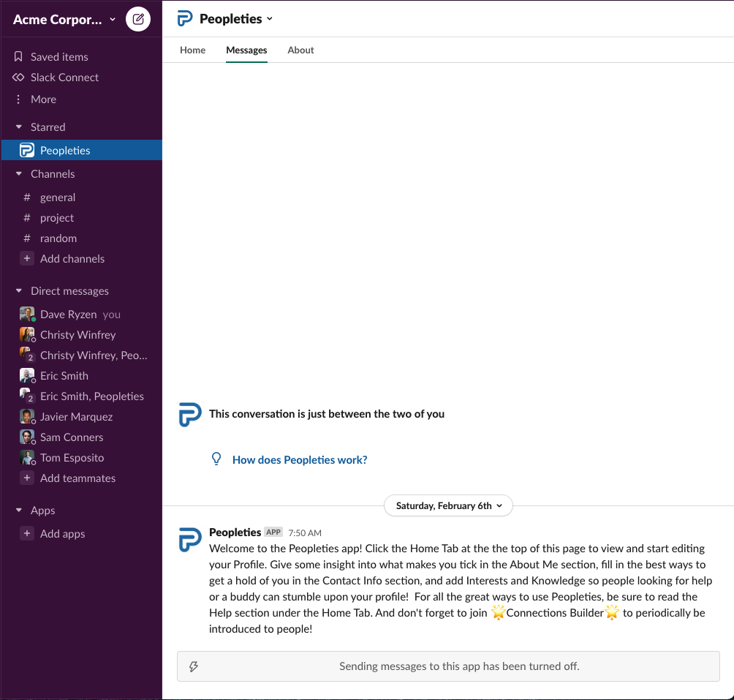Click the Saved items bookmark icon
Screen dimensions: 734x700
click(x=18, y=56)
